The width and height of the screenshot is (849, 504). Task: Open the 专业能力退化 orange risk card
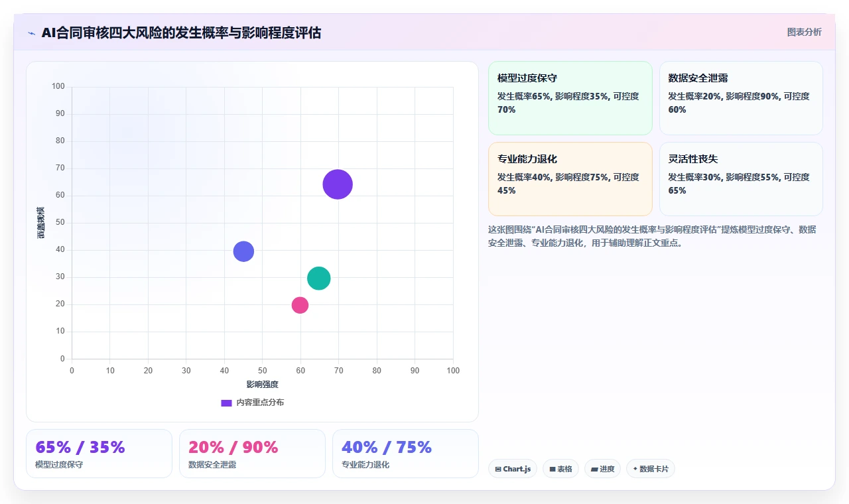(x=570, y=179)
